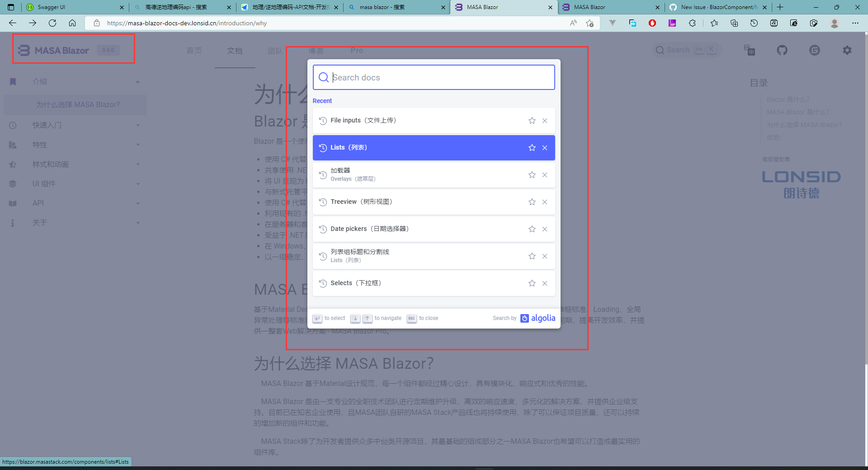Add this page to browser favorites
This screenshot has height=470, width=868.
click(590, 23)
